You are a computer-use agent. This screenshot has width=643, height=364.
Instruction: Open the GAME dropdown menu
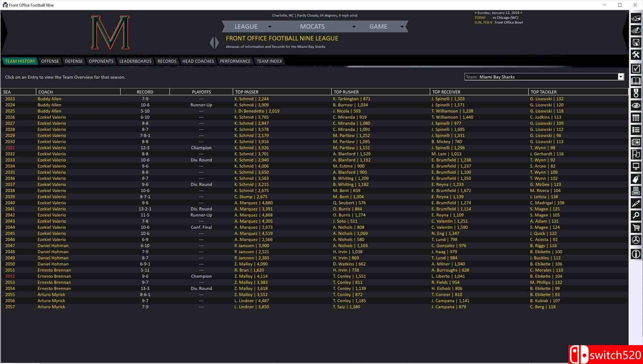pos(402,27)
